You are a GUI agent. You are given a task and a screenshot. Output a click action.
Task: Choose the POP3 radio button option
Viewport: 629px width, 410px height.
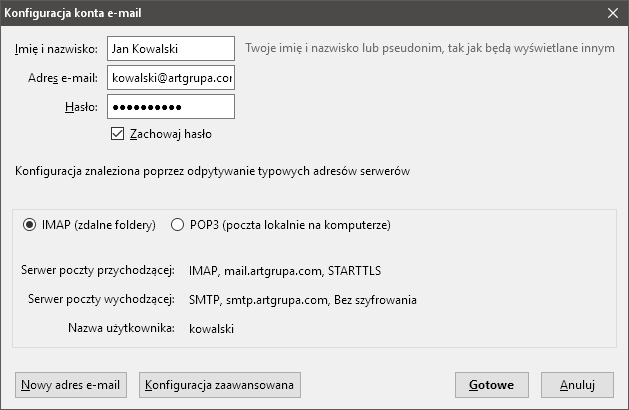pos(177,225)
